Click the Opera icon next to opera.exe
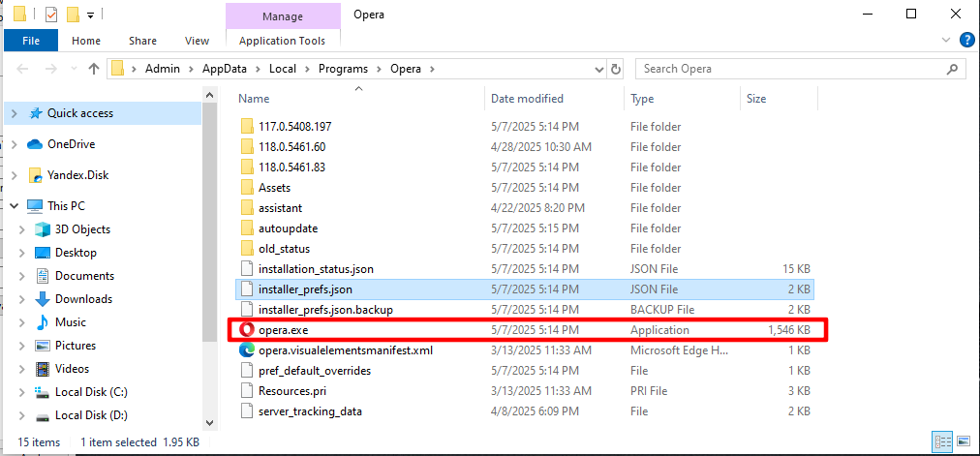Viewport: 980px width, 456px height. pos(247,330)
